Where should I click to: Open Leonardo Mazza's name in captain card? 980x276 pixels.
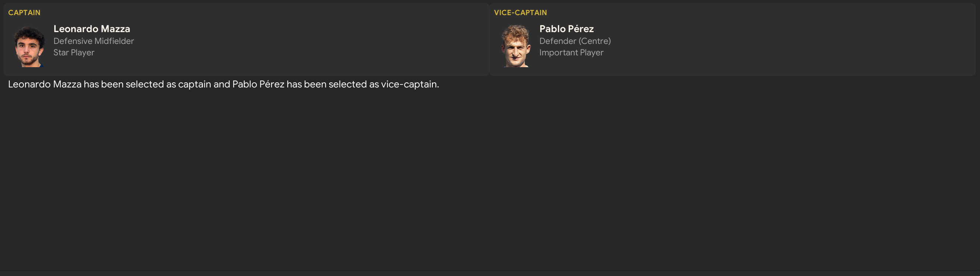point(92,29)
